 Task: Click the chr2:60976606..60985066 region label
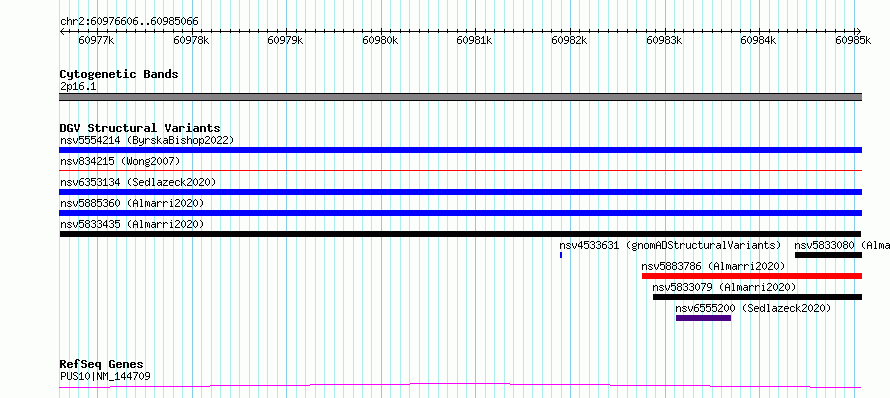point(129,22)
